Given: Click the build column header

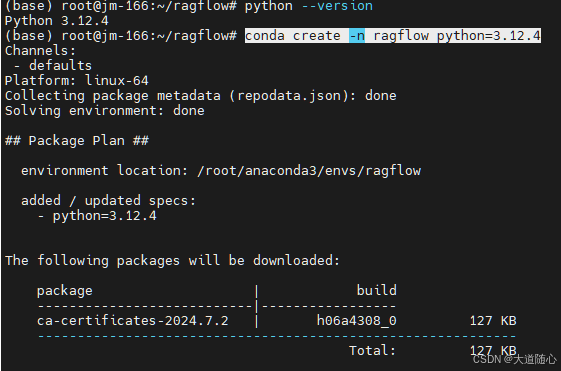Looking at the screenshot, I should tap(377, 290).
